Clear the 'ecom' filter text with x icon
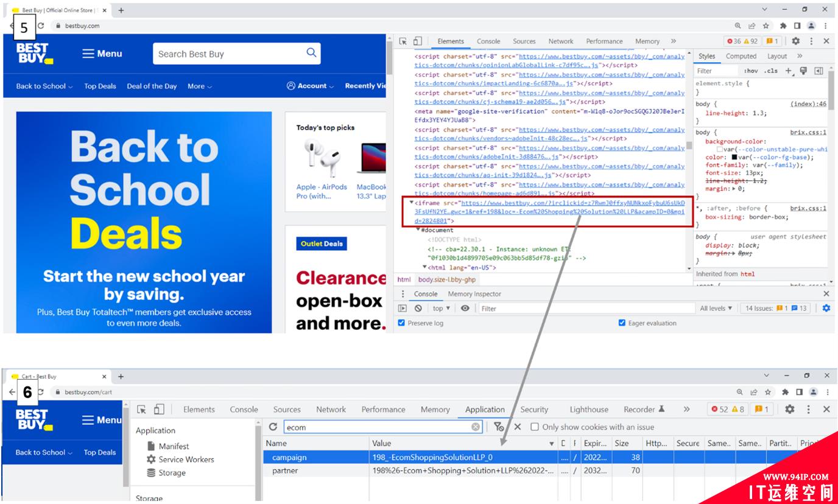The image size is (838, 504). coord(476,427)
